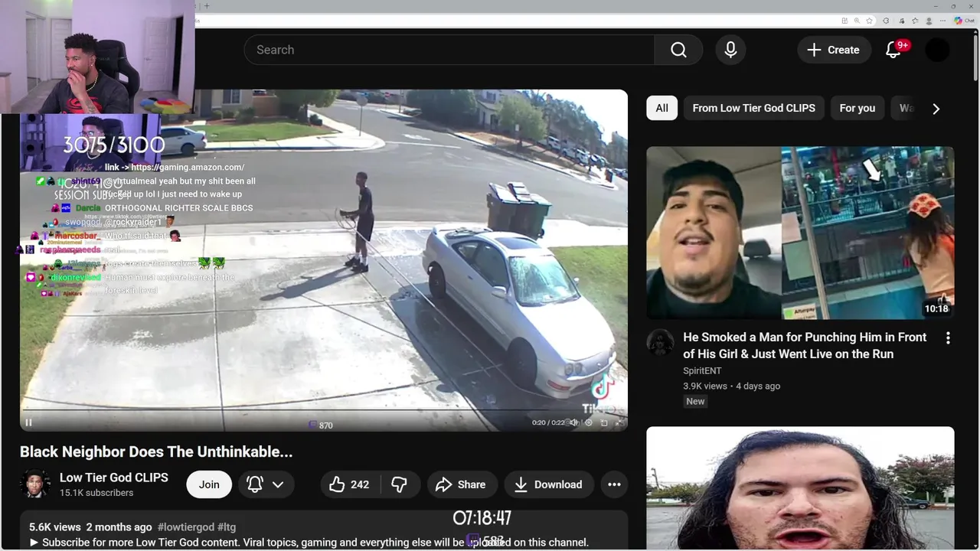Viewport: 980px width, 551px height.
Task: Open options menu for SpiritENT video
Action: 948,338
